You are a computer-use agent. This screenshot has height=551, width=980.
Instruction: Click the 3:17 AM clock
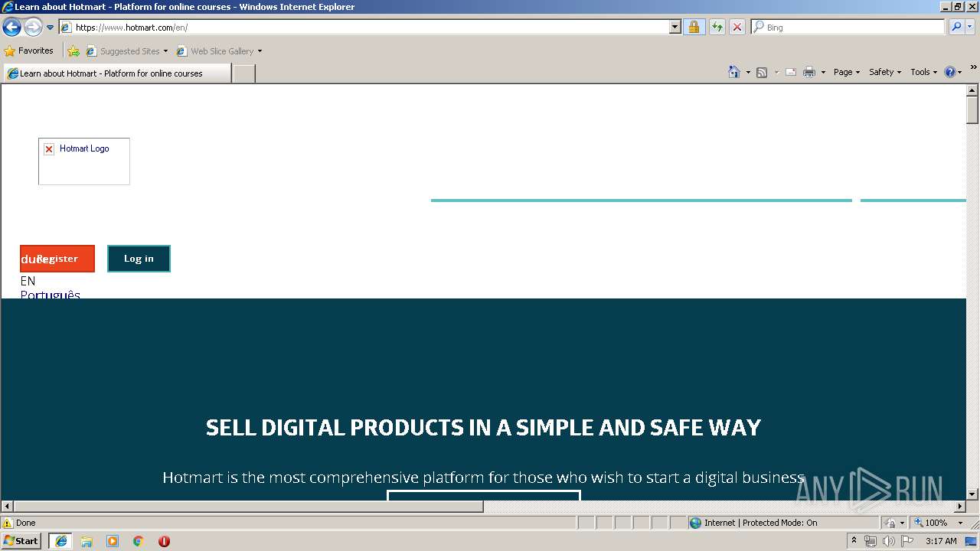[941, 541]
